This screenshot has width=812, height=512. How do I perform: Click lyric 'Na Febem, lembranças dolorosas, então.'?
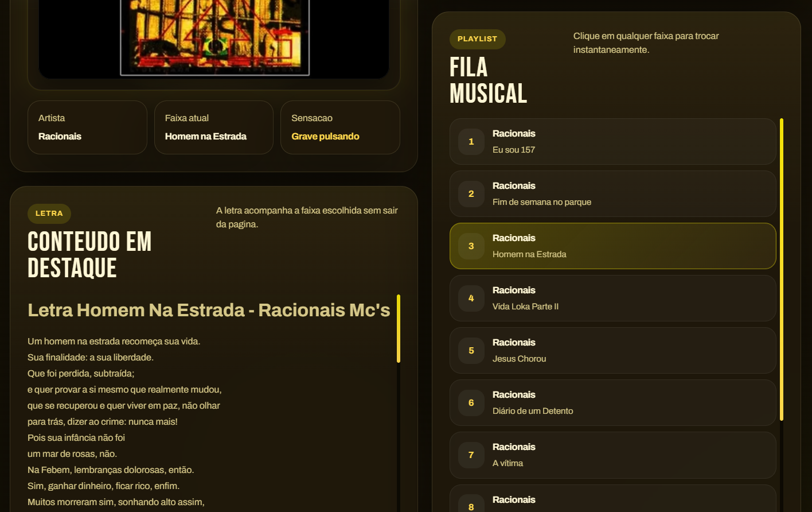(111, 470)
